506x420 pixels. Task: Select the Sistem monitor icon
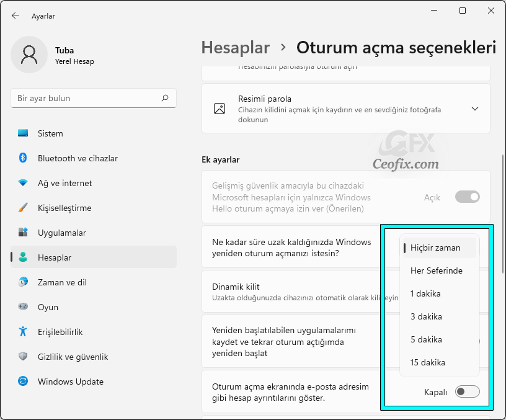23,133
